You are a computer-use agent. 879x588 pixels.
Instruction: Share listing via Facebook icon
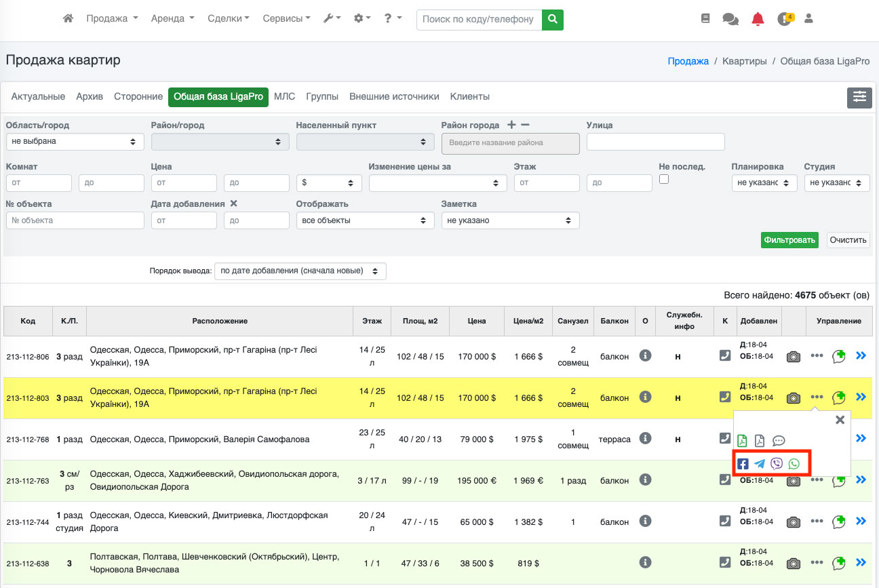click(743, 464)
